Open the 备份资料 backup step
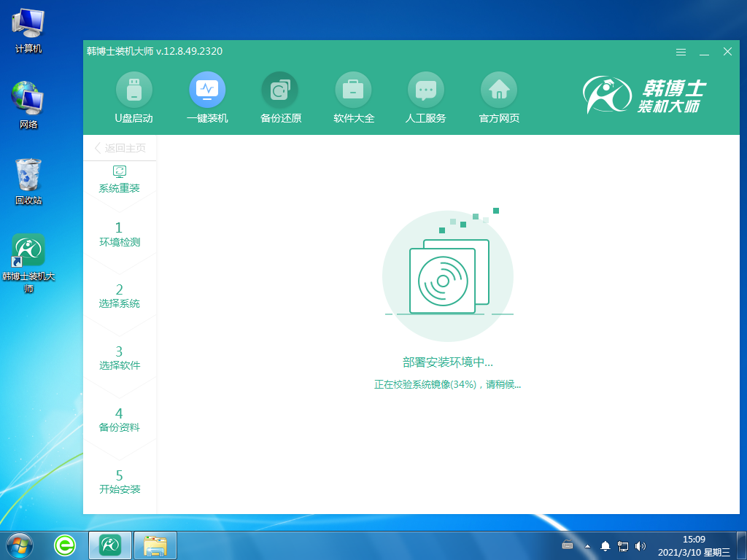The width and height of the screenshot is (747, 560). (x=119, y=419)
